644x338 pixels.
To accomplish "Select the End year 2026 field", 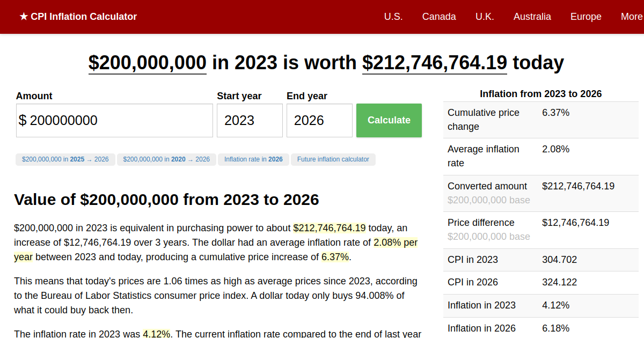I will [319, 120].
